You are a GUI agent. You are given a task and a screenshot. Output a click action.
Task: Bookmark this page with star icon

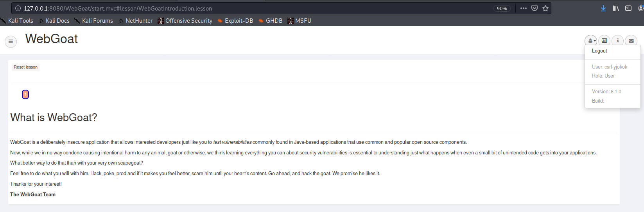pos(545,8)
